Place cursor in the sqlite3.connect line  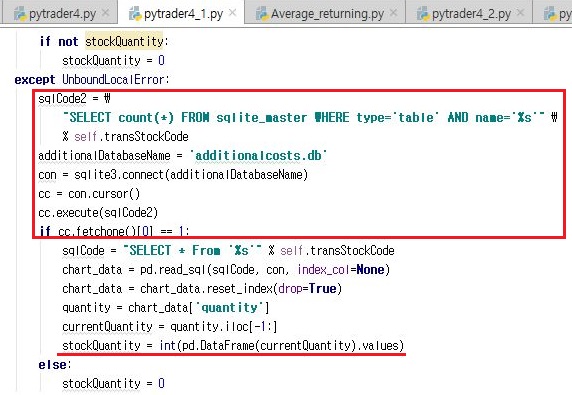tap(173, 175)
